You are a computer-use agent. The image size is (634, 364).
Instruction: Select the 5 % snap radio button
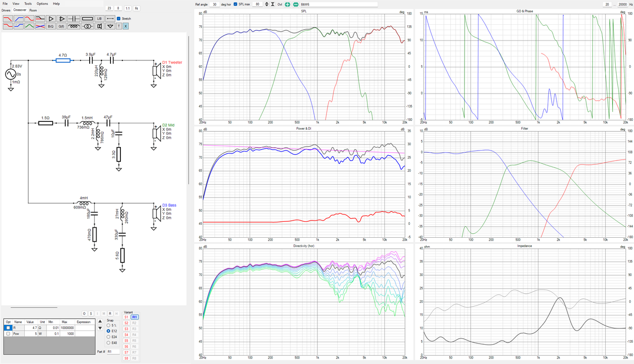tap(108, 325)
